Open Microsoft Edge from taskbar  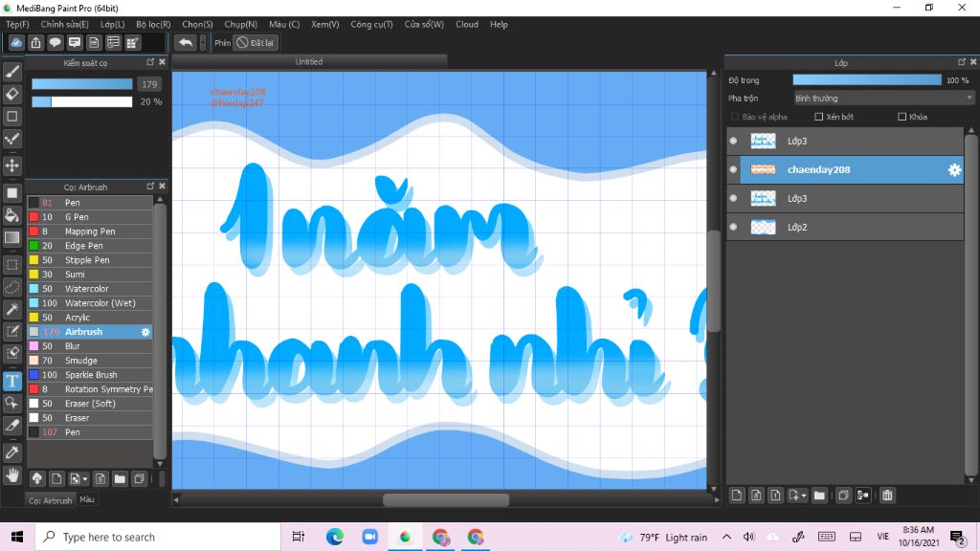(334, 537)
